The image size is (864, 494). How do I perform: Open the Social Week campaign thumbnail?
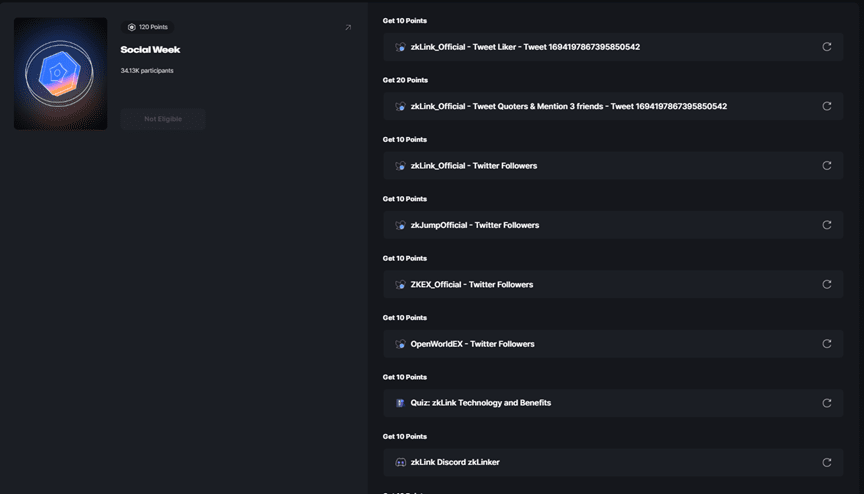(x=61, y=74)
